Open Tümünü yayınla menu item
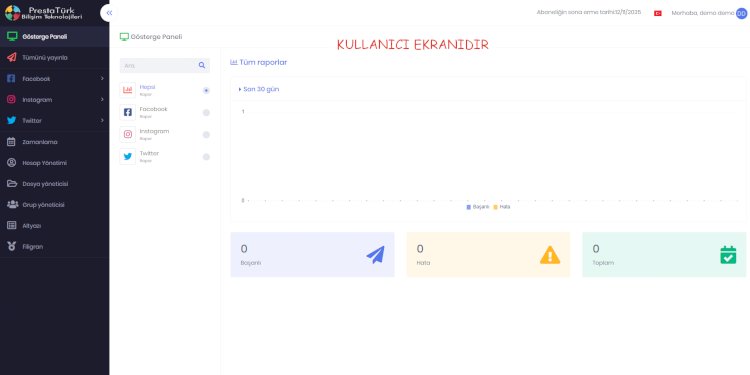Screen dimensions: 750x375 55,57
